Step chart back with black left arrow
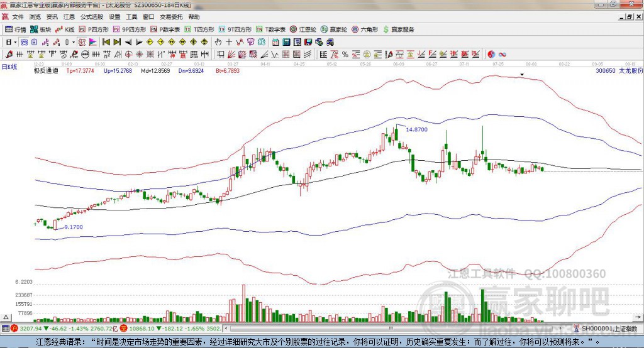Image resolution: width=644 pixels, height=348 pixels. coord(128,42)
